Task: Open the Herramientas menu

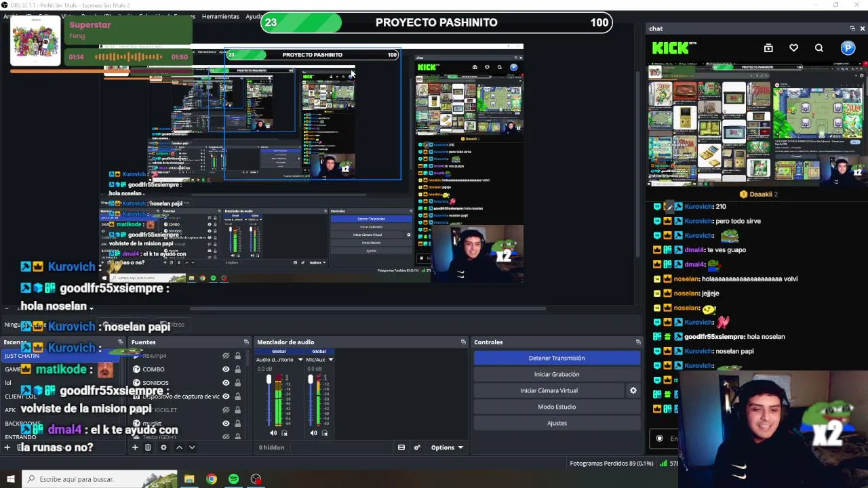Action: [x=220, y=16]
